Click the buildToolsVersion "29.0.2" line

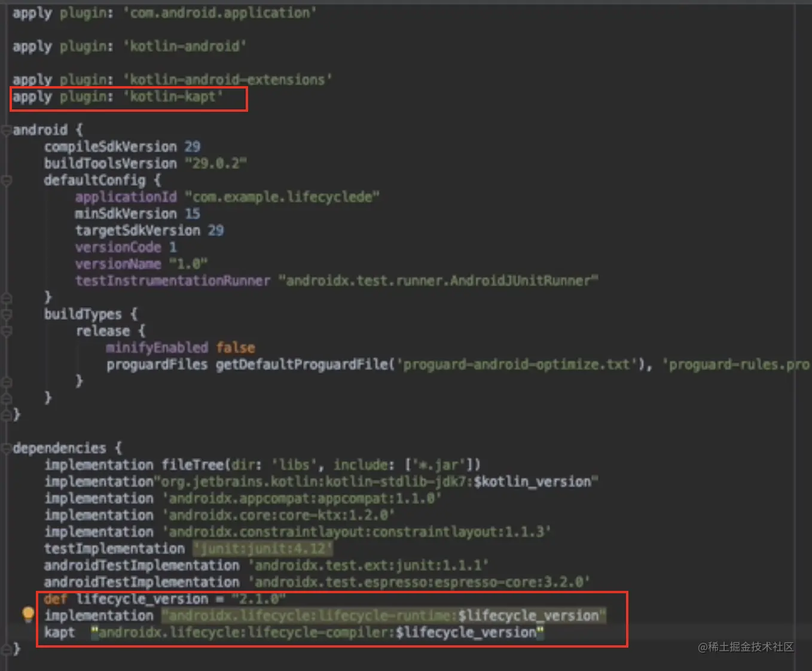pos(145,163)
